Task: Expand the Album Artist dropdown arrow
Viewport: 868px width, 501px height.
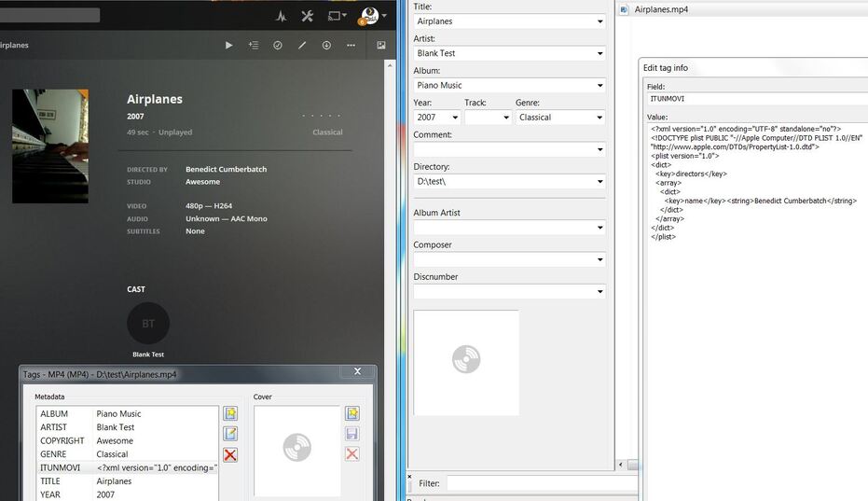Action: (x=600, y=228)
